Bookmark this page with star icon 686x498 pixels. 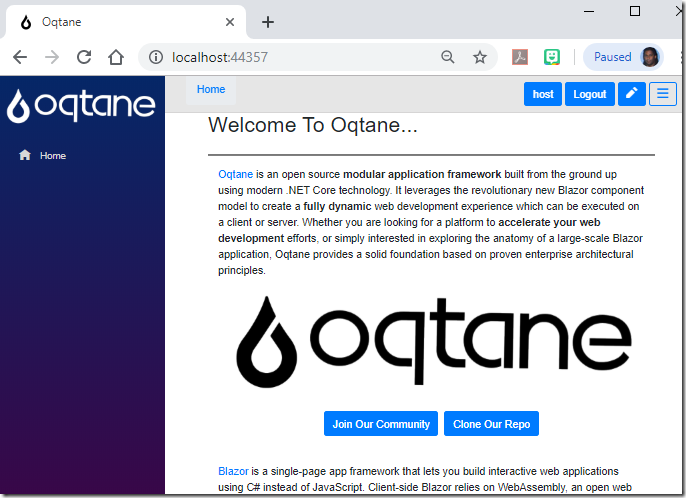(480, 57)
